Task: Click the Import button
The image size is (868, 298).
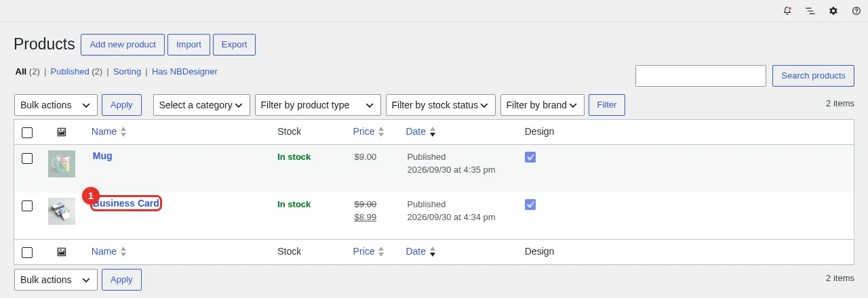Action: (x=189, y=45)
